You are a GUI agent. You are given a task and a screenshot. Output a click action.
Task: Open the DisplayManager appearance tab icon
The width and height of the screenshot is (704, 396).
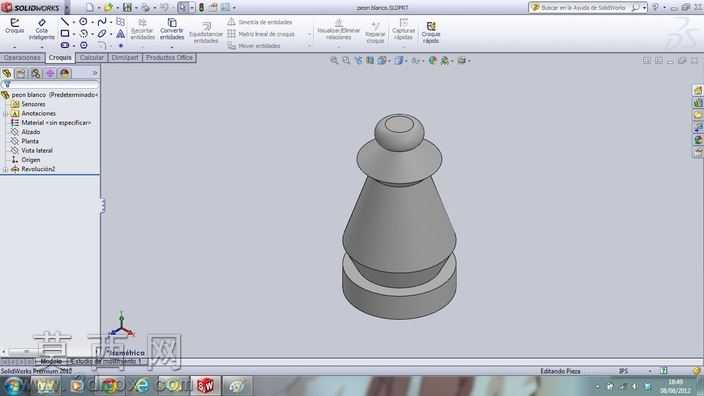[64, 73]
